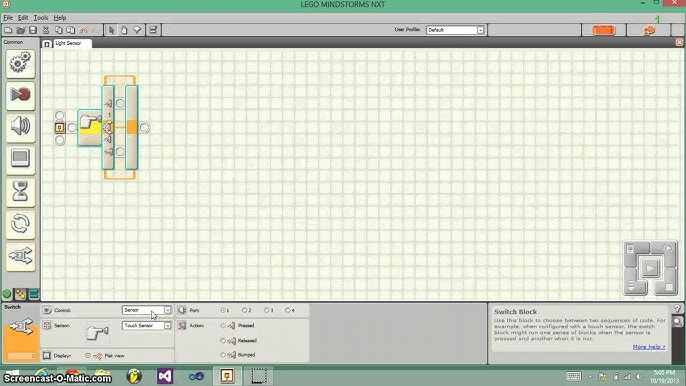Paste using the toolbar paste icon
This screenshot has width=686, height=386.
coord(70,30)
